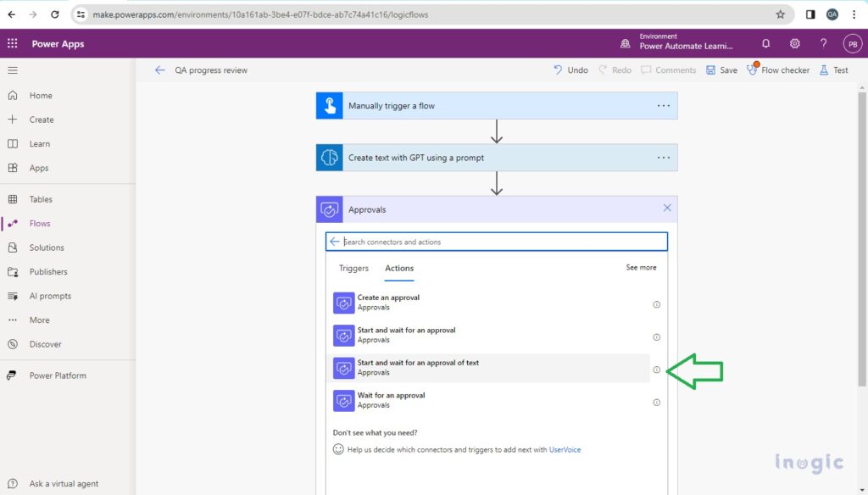Image resolution: width=868 pixels, height=495 pixels.
Task: Open the Help question mark
Action: [x=823, y=43]
